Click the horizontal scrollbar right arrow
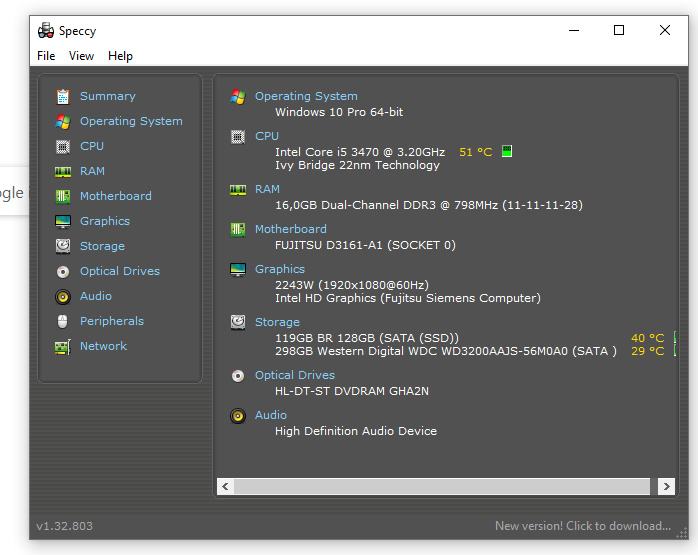This screenshot has height=555, width=698. pyautogui.click(x=666, y=486)
